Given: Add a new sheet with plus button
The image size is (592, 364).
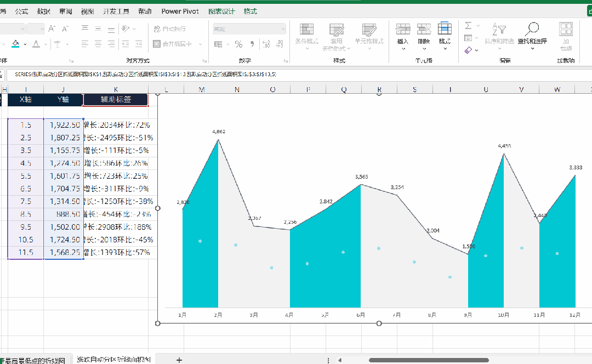Looking at the screenshot, I should point(179,360).
